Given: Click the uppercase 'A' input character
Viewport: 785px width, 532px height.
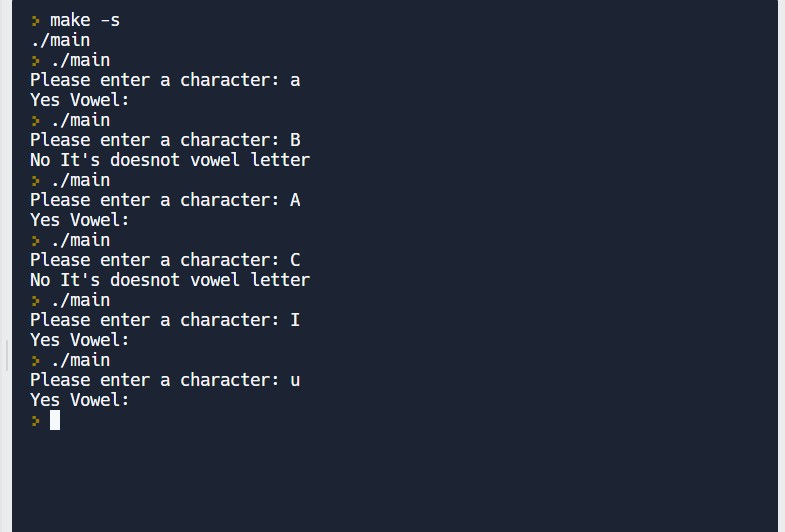Looking at the screenshot, I should tap(295, 200).
